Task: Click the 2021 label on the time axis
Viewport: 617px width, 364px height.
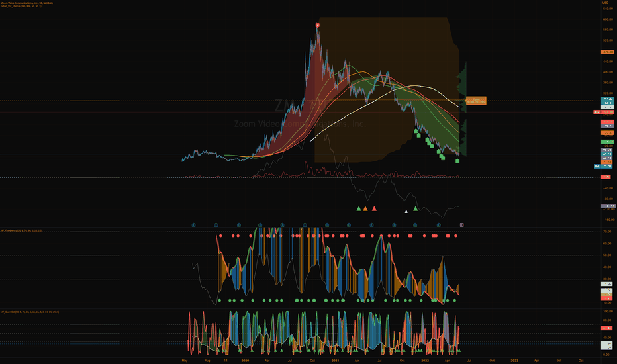Action: (335, 361)
